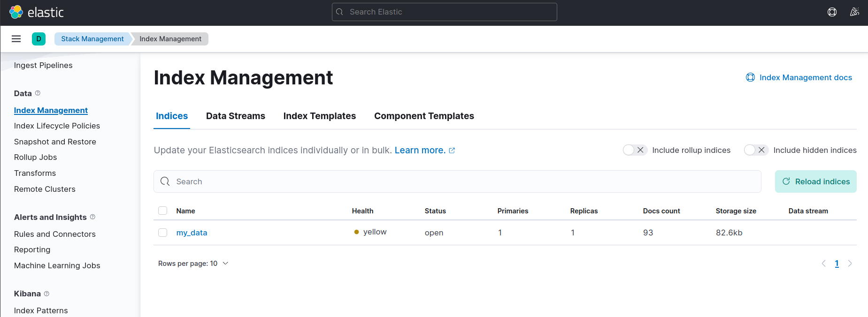Click the info icon next to Kibana
The width and height of the screenshot is (868, 317).
[46, 294]
